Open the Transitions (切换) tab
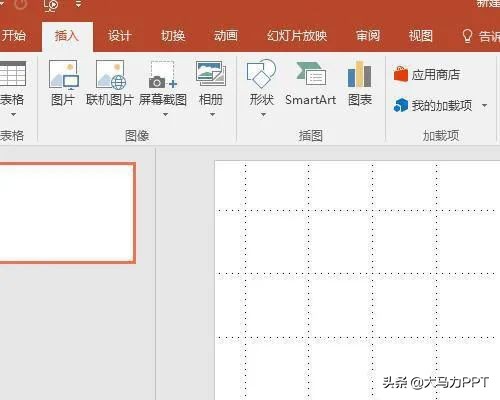 [x=173, y=35]
